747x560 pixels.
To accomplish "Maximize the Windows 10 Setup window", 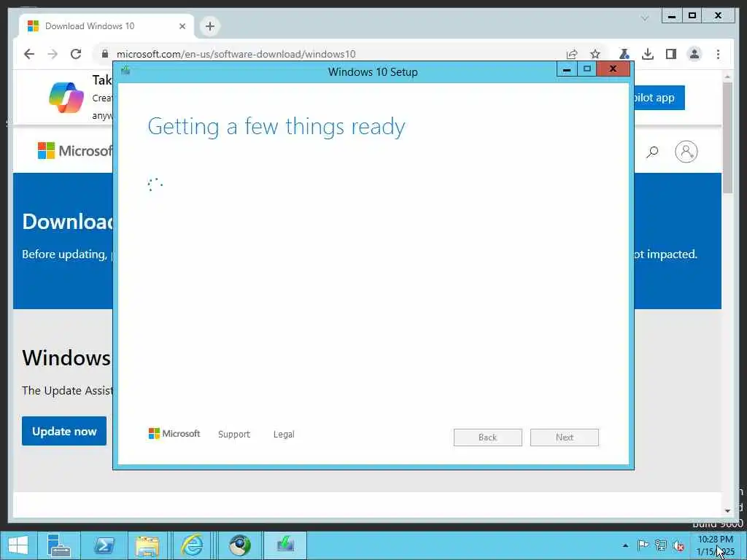I will click(587, 69).
